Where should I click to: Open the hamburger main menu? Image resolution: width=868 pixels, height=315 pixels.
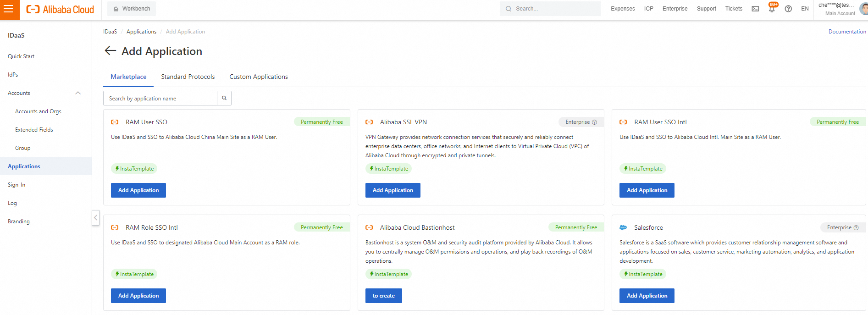click(8, 9)
